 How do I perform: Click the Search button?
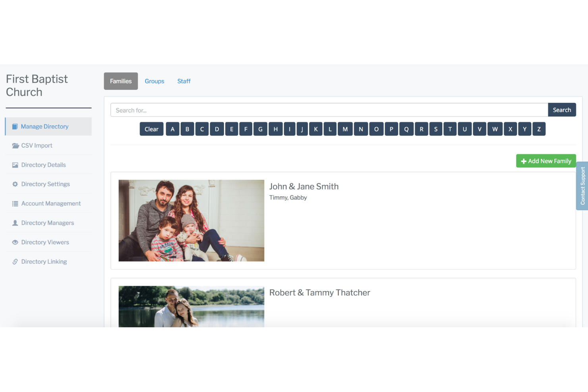(x=562, y=110)
